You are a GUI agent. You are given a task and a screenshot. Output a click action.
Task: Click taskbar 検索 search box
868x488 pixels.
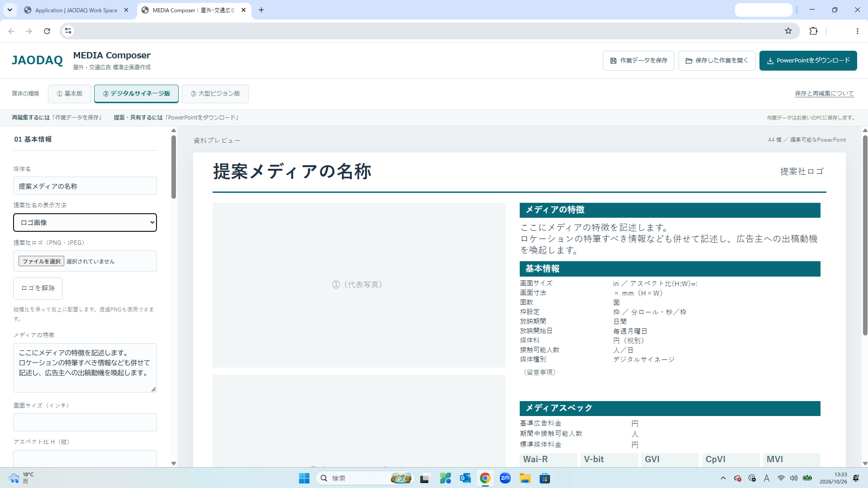(365, 478)
